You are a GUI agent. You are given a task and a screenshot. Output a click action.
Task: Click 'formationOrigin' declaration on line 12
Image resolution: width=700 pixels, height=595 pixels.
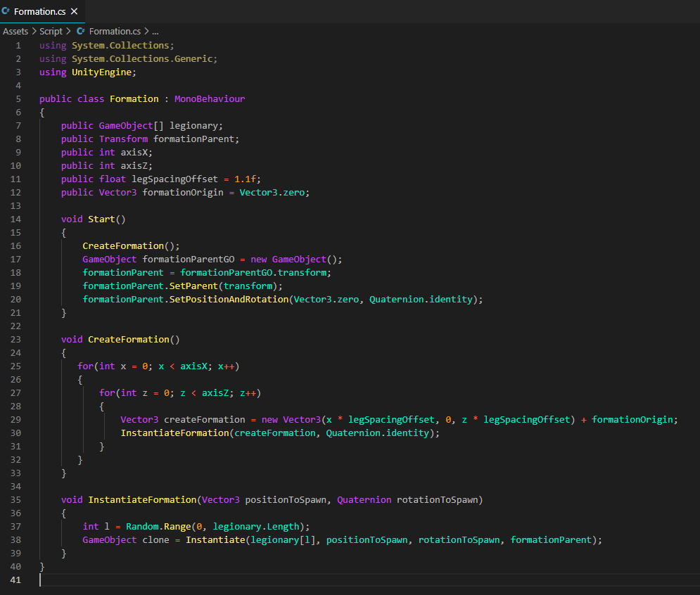point(183,193)
